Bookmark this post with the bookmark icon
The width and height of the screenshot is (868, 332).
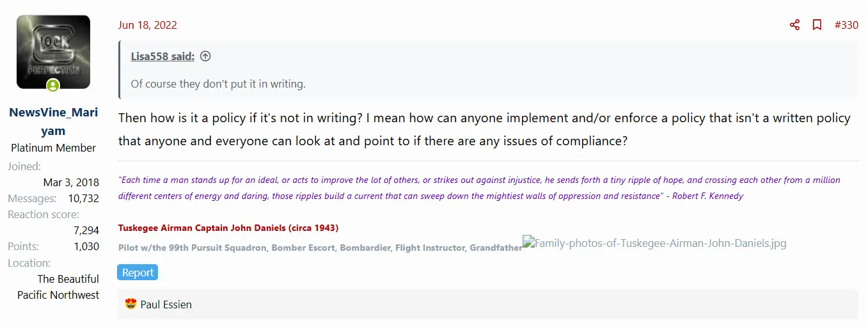tap(817, 25)
